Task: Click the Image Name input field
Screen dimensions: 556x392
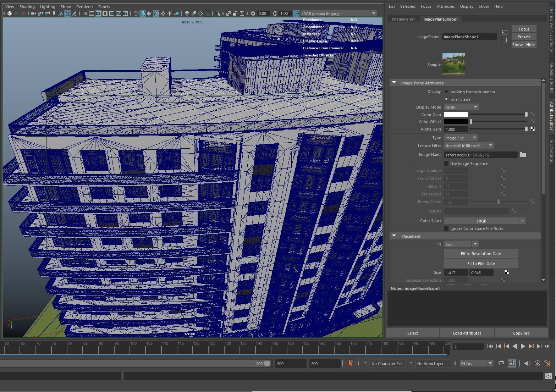Action: pos(481,155)
